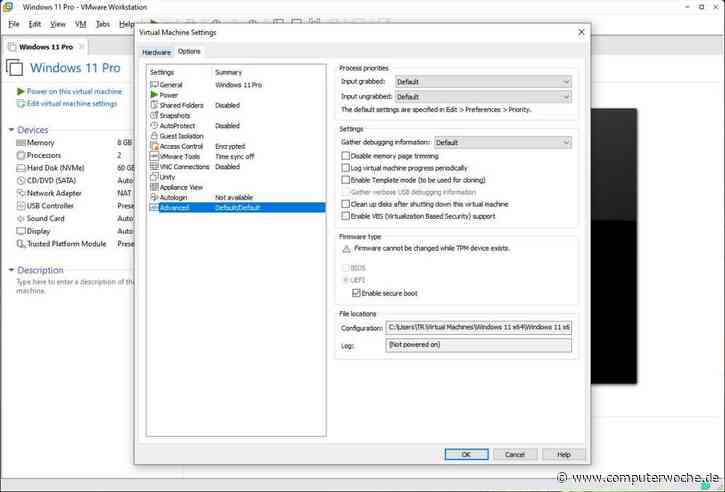Click the green Power icon in settings list
Image resolution: width=725 pixels, height=492 pixels.
tap(154, 95)
